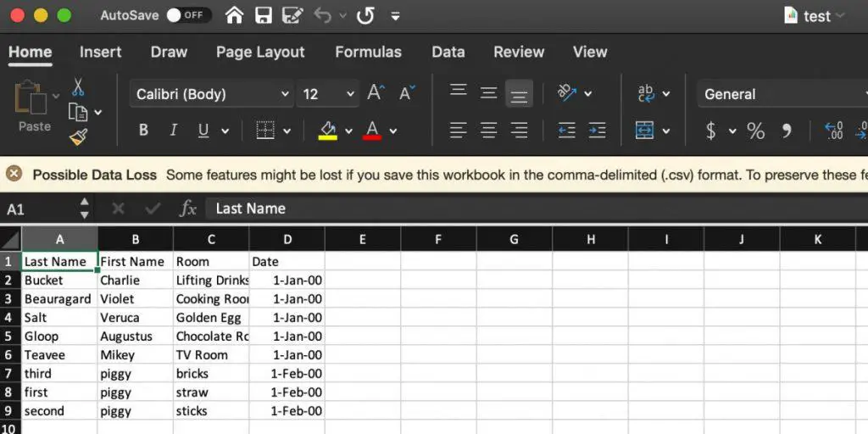This screenshot has height=434, width=868.
Task: Open the Draw ribbon tab
Action: coord(169,52)
